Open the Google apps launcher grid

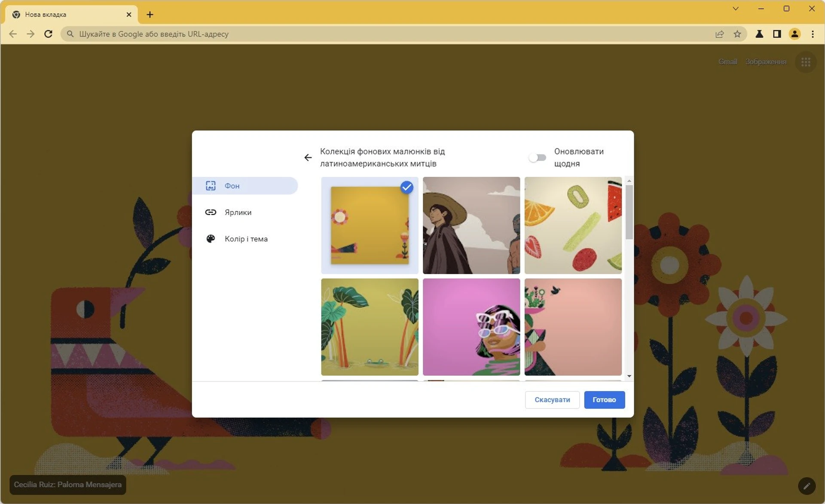806,62
